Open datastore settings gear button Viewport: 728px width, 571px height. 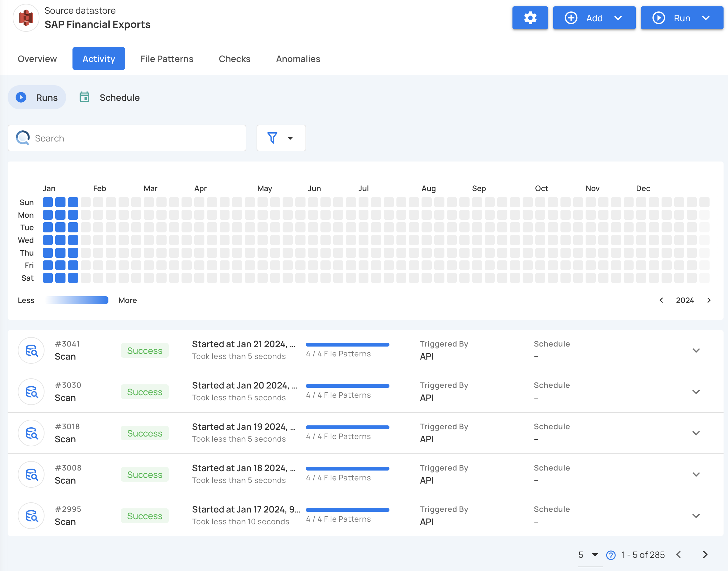point(530,18)
